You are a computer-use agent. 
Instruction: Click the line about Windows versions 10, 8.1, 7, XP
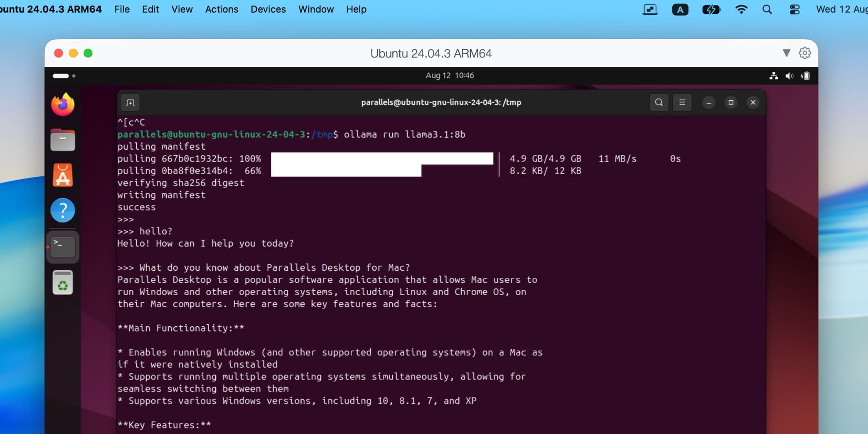pos(297,401)
